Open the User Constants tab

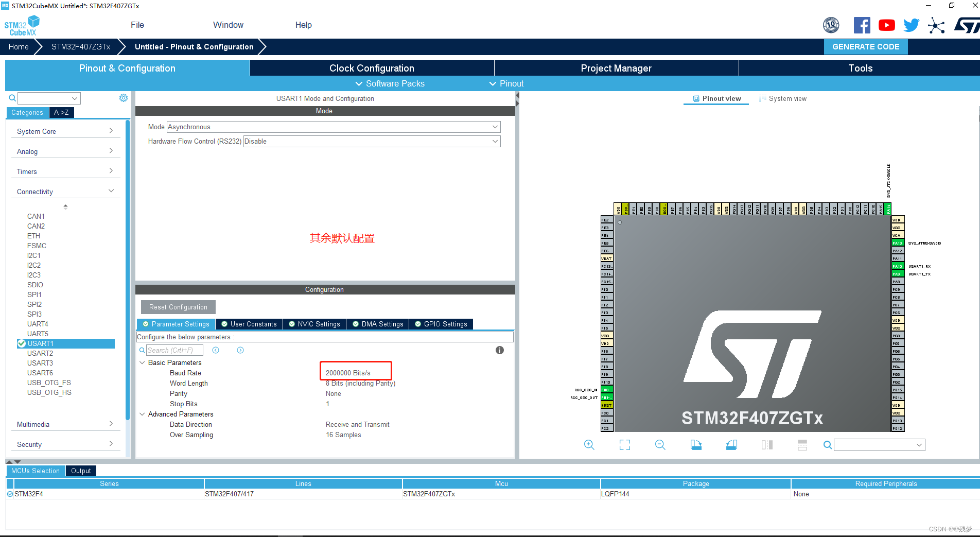click(249, 324)
